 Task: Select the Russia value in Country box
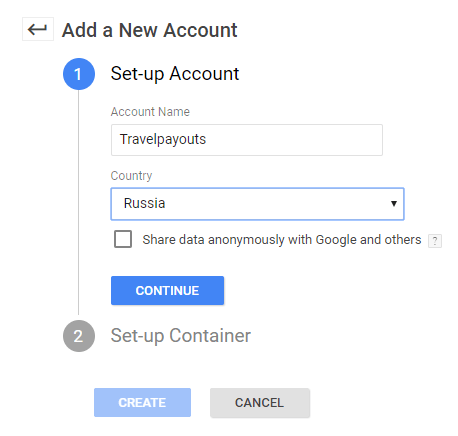(144, 203)
